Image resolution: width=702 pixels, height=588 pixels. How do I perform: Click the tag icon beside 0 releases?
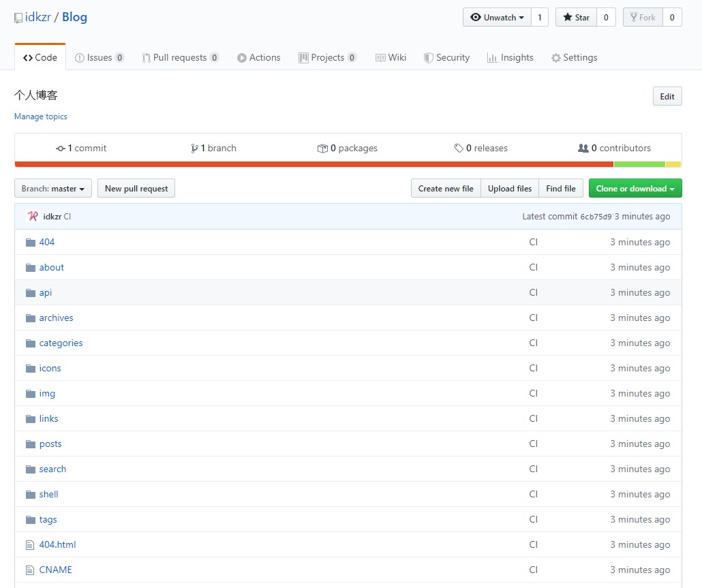tap(459, 149)
